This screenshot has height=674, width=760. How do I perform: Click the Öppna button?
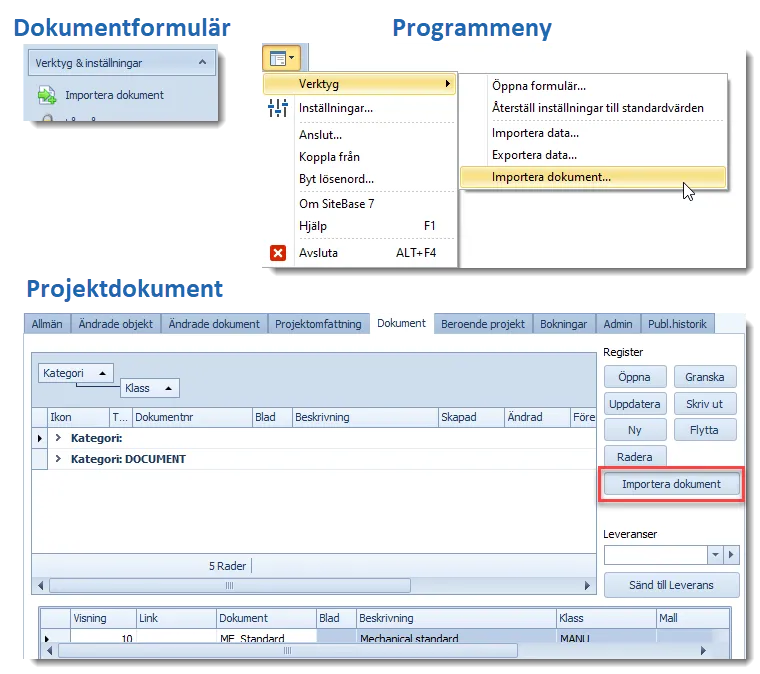point(635,377)
